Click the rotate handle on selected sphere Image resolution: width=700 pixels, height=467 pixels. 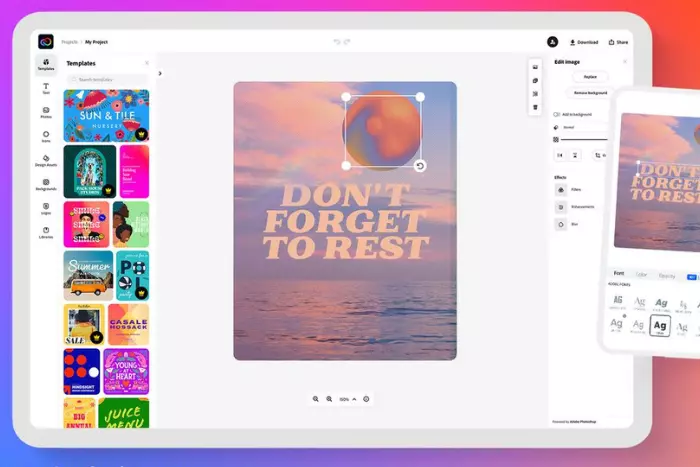point(420,166)
